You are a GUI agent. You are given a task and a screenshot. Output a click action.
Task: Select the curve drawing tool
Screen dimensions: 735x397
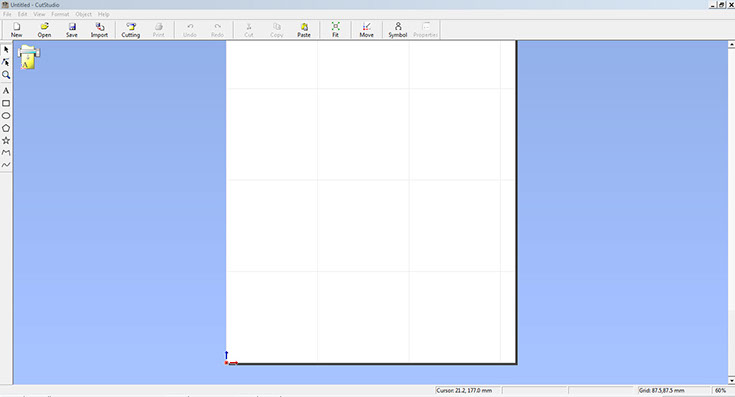coord(6,165)
